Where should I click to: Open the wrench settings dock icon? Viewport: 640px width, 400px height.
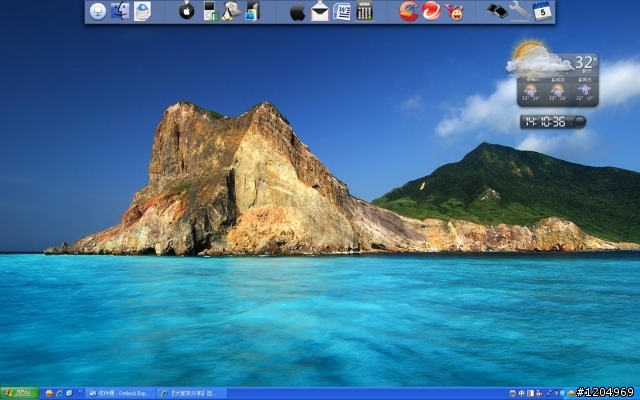tap(520, 10)
